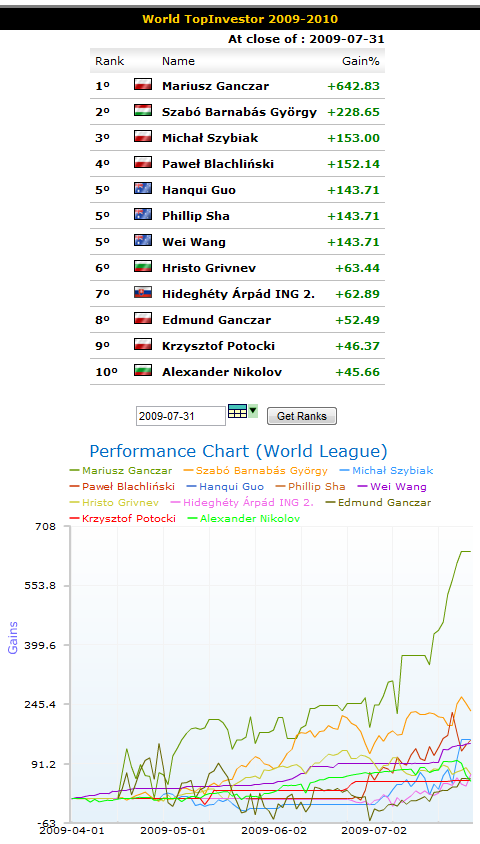Click the flag beside Paweł Blachliński
Image resolution: width=480 pixels, height=844 pixels.
pyautogui.click(x=143, y=162)
